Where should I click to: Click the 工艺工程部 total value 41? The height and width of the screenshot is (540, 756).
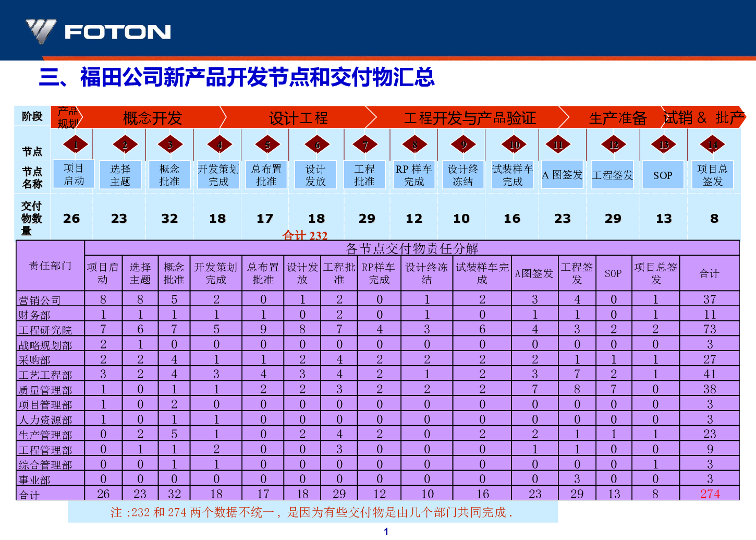[710, 374]
